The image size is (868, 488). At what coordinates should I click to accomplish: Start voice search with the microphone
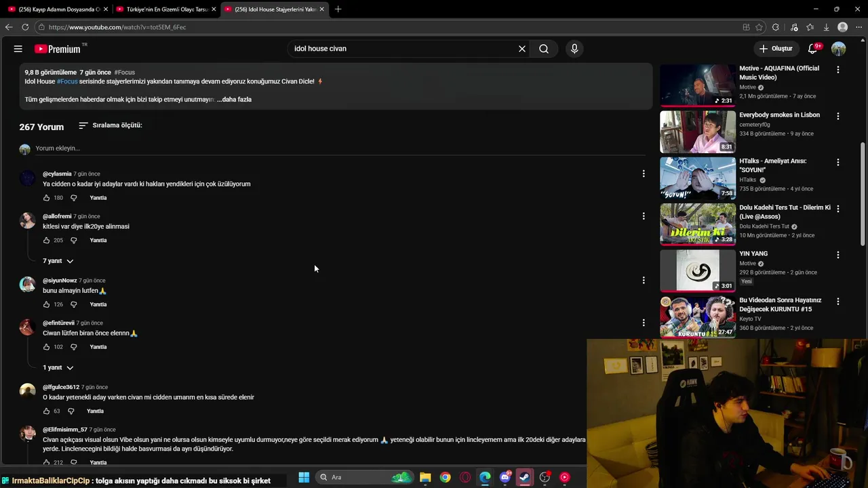(x=574, y=49)
